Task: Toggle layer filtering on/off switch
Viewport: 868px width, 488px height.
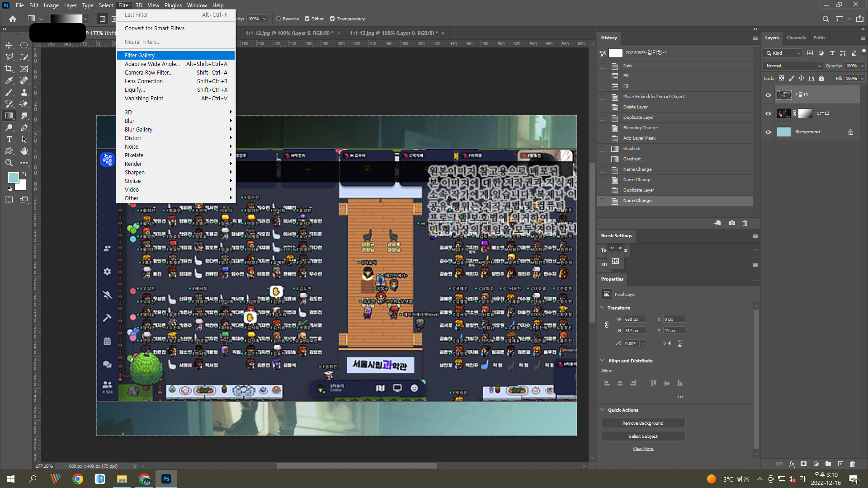Action: pos(863,52)
